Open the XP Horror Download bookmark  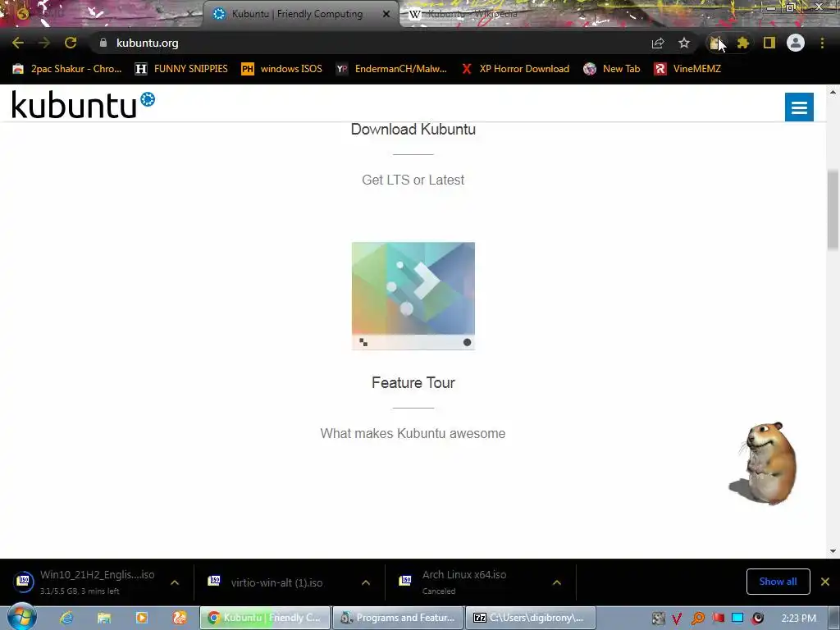click(x=515, y=69)
